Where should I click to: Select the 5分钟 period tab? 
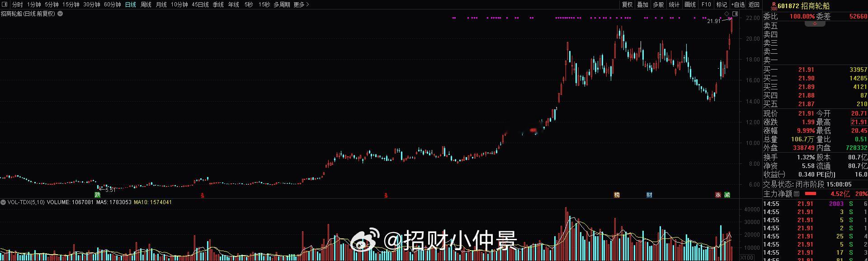tap(52, 5)
